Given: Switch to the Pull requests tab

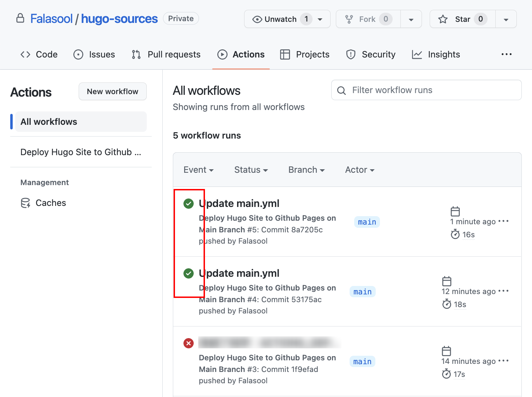Looking at the screenshot, I should 166,54.
